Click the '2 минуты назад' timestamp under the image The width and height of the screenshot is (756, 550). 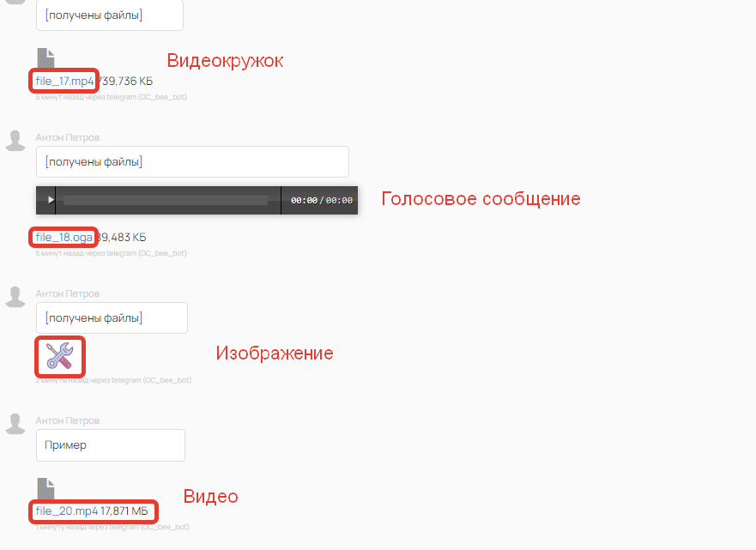pos(113,380)
